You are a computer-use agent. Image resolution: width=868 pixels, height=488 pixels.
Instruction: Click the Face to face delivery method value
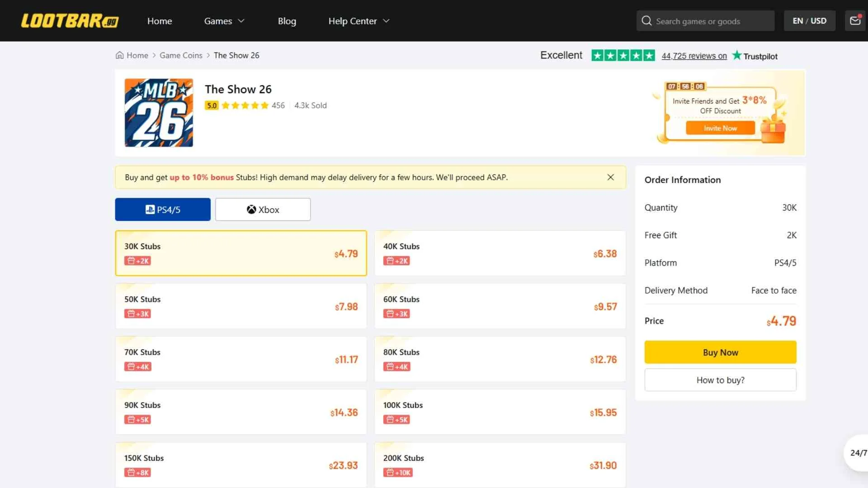(x=774, y=290)
